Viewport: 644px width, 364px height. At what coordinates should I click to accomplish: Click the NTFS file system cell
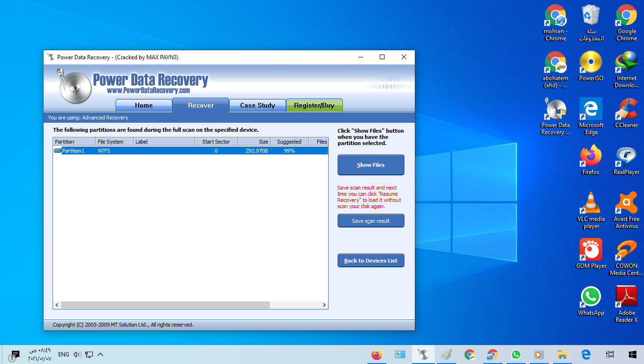tap(104, 151)
